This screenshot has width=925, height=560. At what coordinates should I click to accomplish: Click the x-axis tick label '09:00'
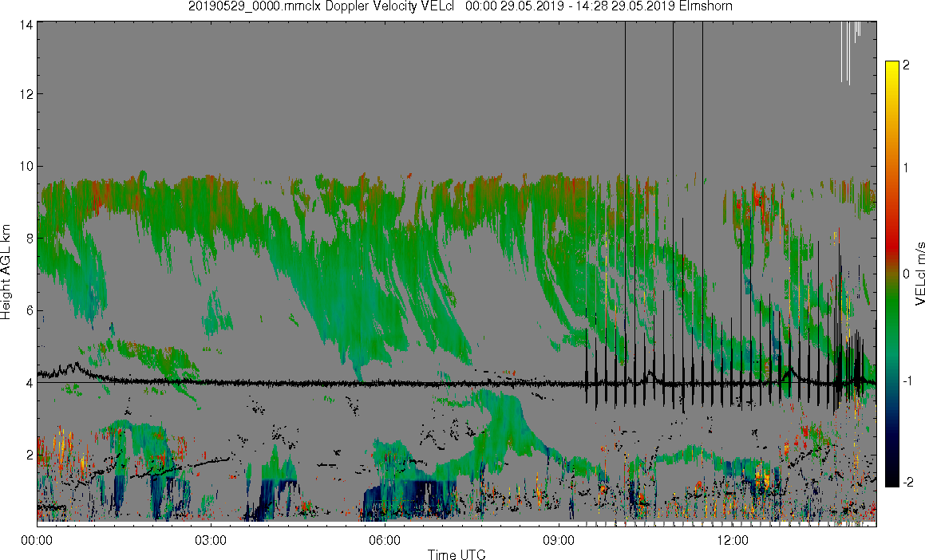[559, 540]
